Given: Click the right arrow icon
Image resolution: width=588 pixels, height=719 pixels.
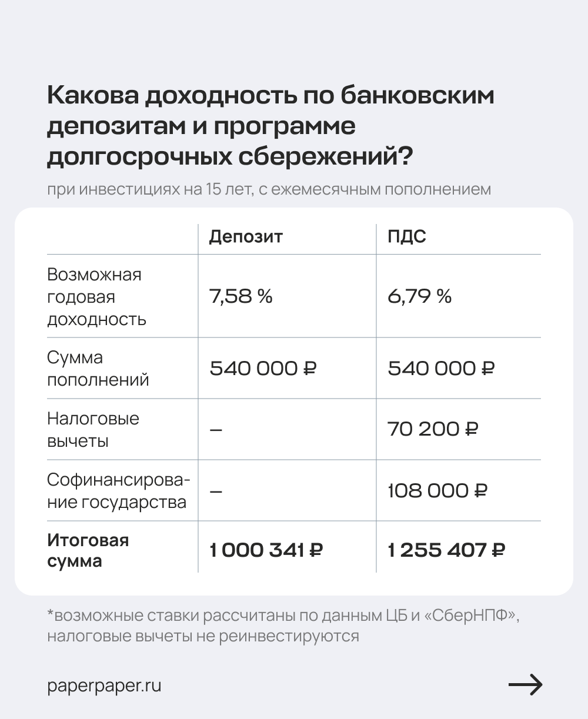Looking at the screenshot, I should click(x=525, y=684).
